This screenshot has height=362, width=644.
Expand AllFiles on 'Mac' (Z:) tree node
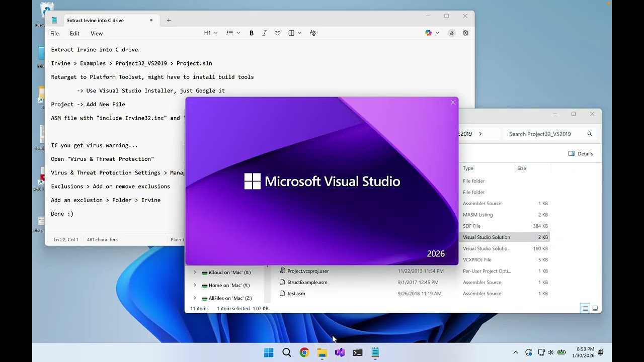(x=195, y=298)
